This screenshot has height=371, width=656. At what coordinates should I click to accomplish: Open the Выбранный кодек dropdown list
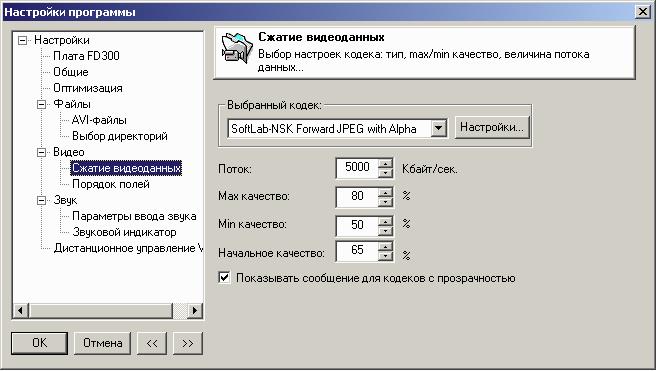tap(438, 128)
